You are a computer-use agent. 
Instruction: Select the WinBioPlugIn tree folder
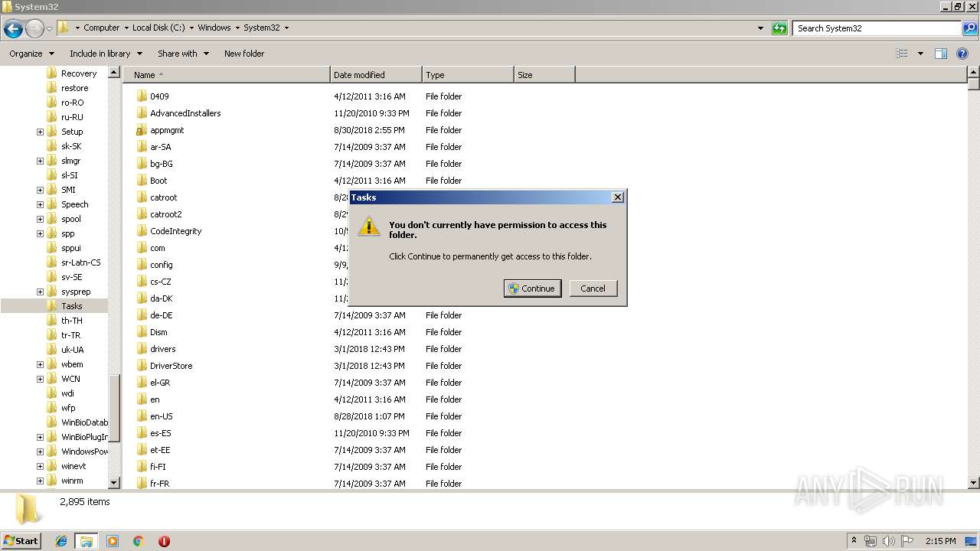tap(77, 437)
